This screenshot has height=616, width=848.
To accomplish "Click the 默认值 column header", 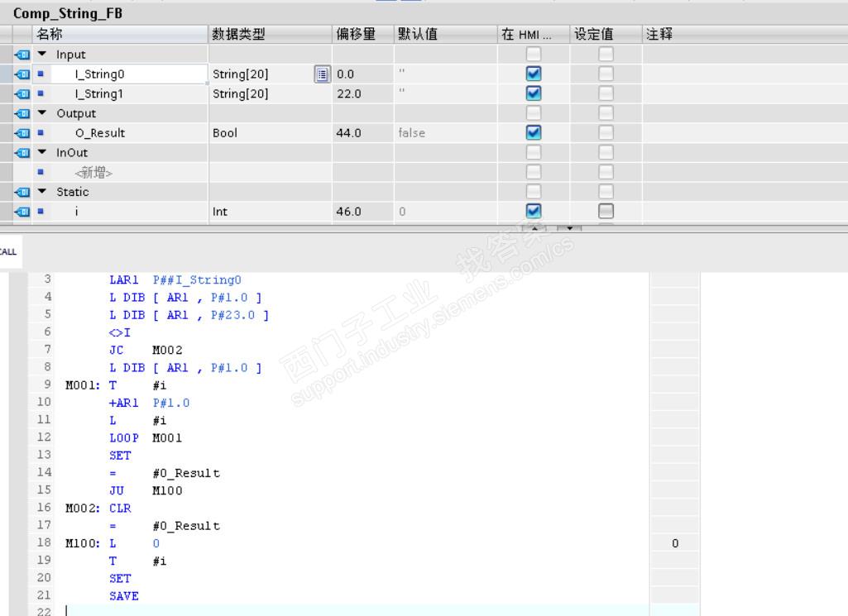I will click(x=446, y=34).
